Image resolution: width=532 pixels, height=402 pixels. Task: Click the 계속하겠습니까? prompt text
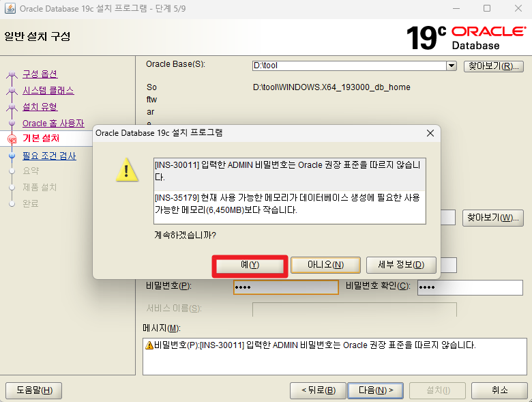186,235
